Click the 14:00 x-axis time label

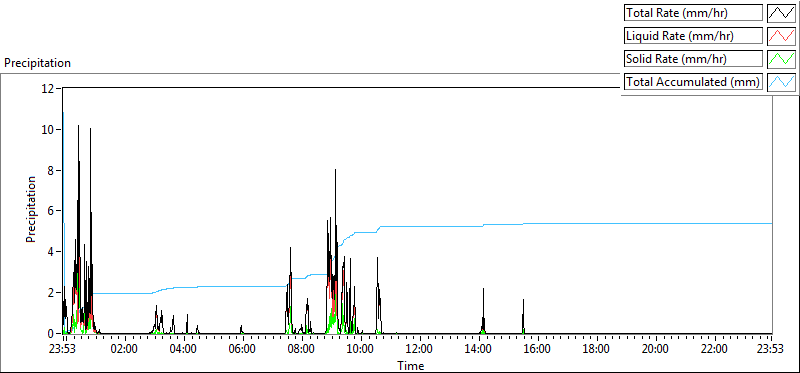tap(478, 350)
